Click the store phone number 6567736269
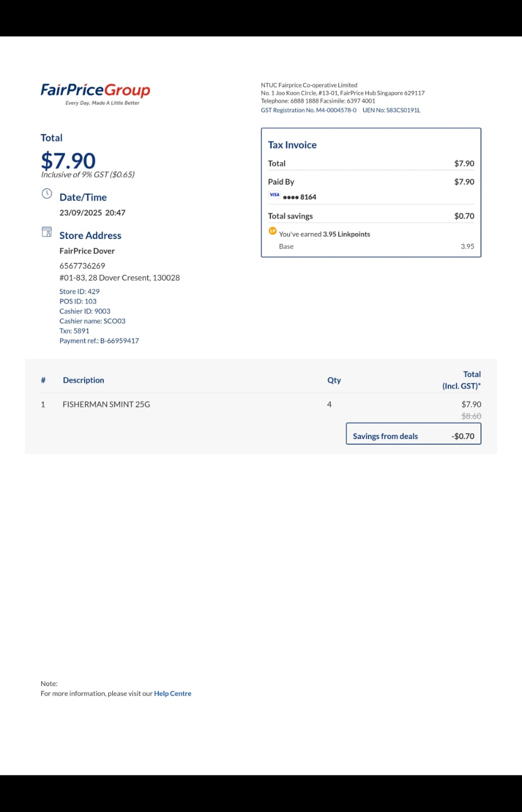The image size is (522, 812). click(x=82, y=266)
